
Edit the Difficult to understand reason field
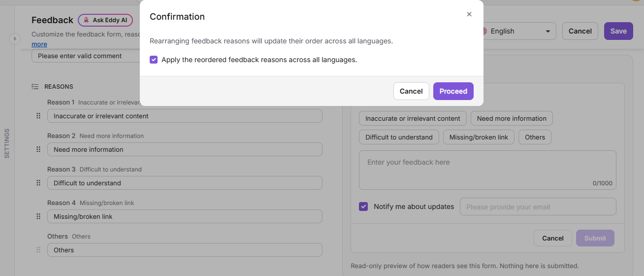185,183
